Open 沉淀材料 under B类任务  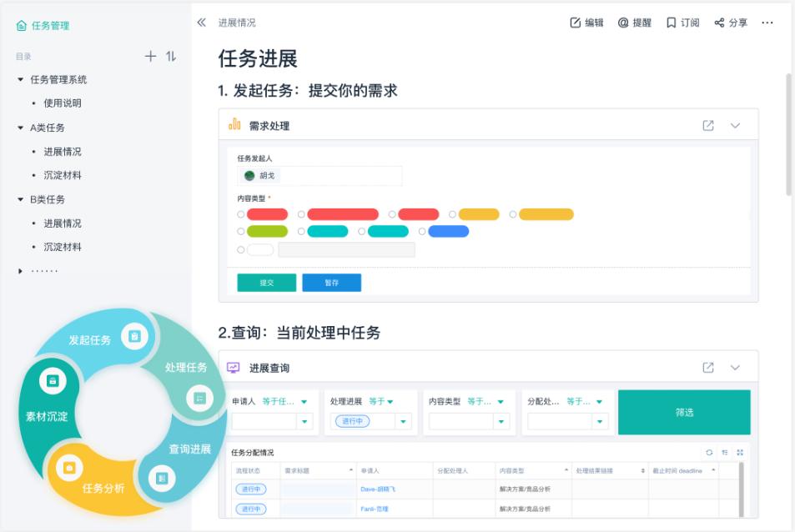click(x=63, y=247)
